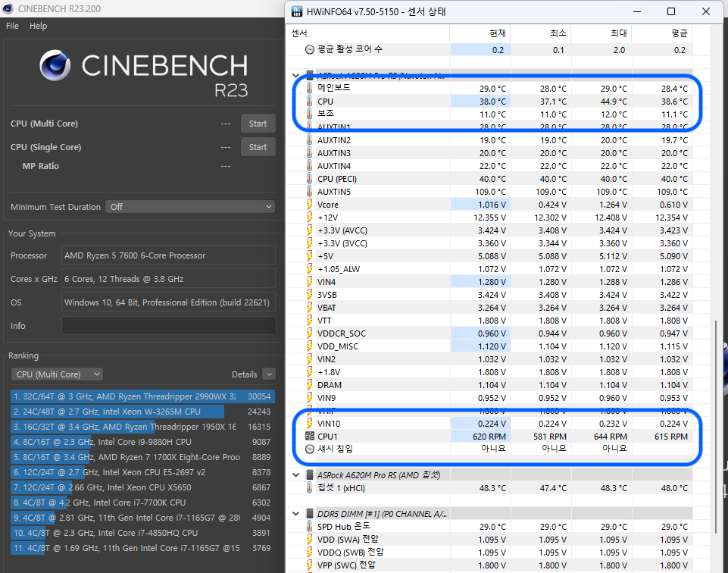Click the clock icon for 섀시 침입

[310, 449]
